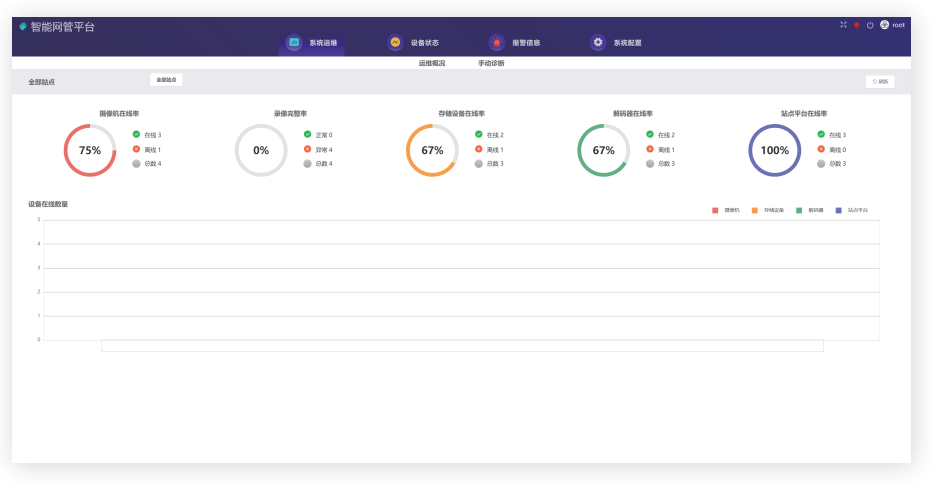Click red 离线 icon under 摄像机在线率
This screenshot has width=934, height=484.
point(136,149)
